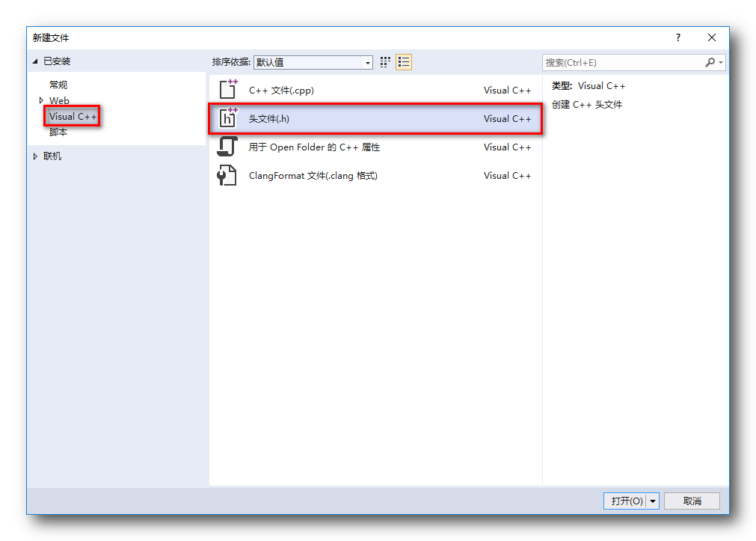Expand the Web tree node

(x=41, y=100)
